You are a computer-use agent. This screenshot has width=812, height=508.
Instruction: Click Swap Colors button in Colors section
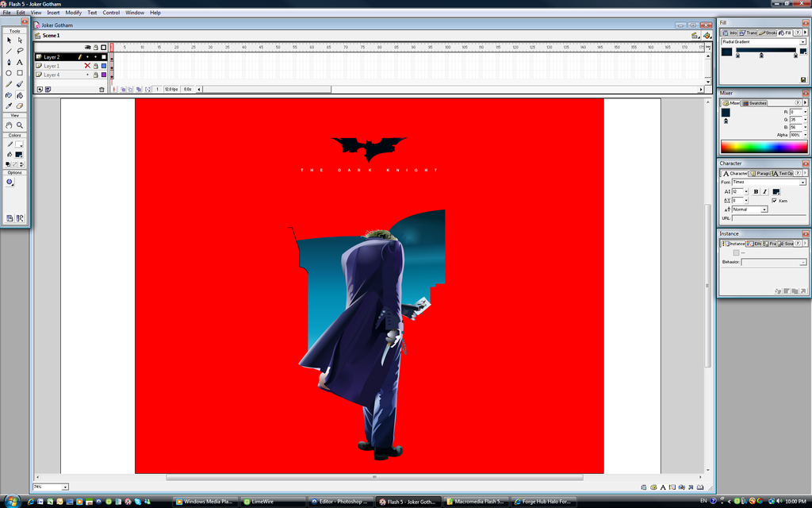coord(21,164)
